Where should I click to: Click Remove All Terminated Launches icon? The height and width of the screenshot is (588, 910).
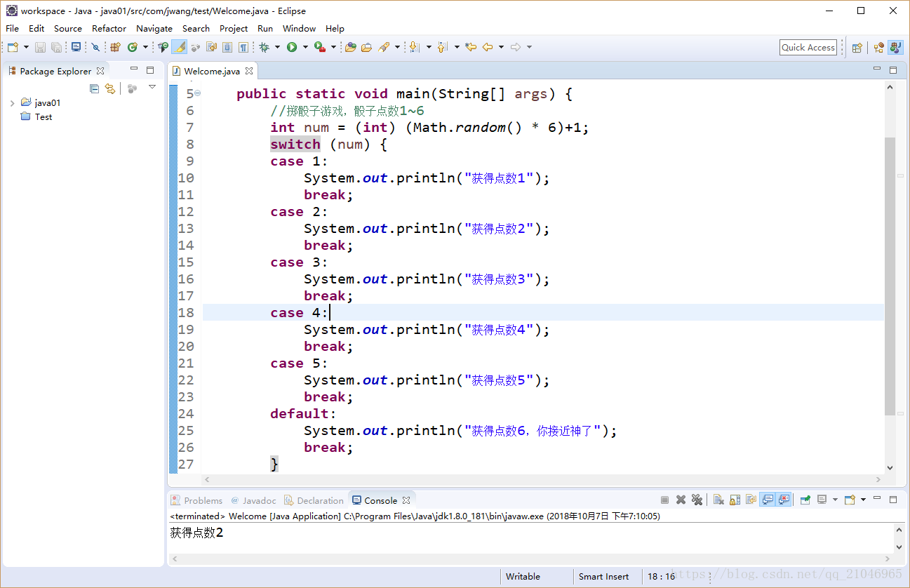(697, 500)
